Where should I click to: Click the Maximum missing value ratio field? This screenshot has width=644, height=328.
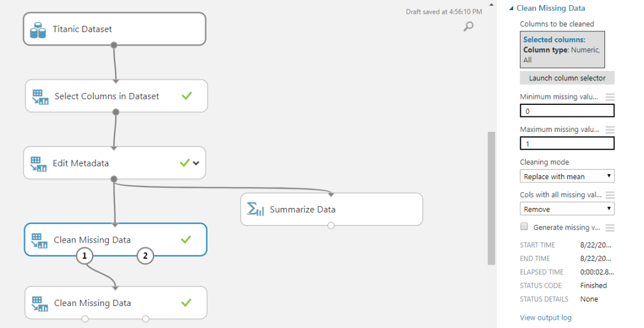click(567, 144)
